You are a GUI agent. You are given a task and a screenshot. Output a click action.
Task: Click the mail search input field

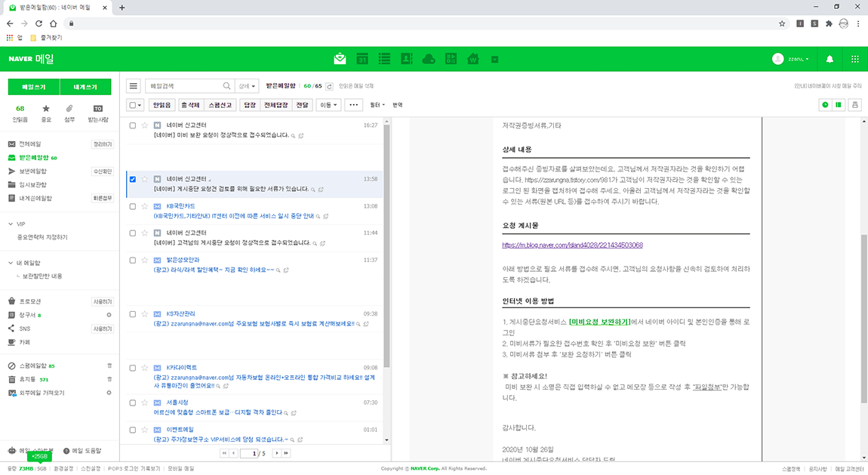pyautogui.click(x=185, y=86)
